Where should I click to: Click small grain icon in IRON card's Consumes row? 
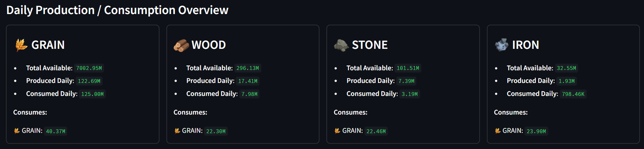[x=497, y=131]
